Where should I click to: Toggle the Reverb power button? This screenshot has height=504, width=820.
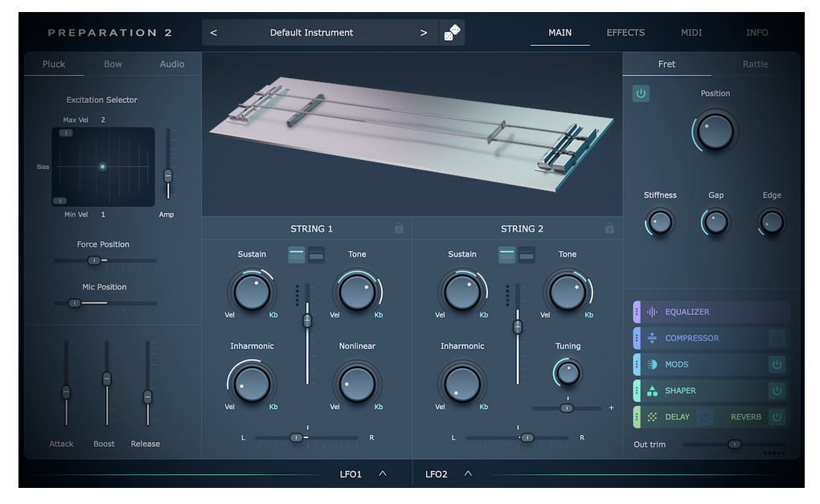click(x=777, y=416)
